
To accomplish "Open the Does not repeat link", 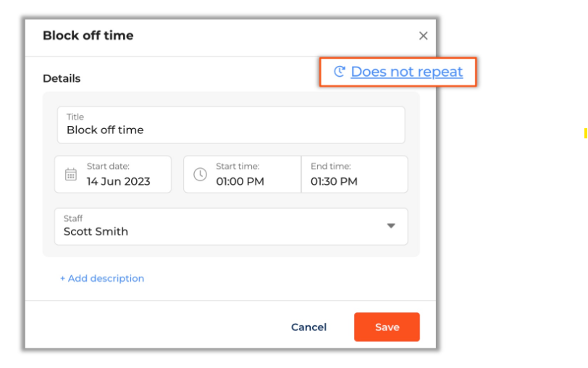I will pos(406,71).
